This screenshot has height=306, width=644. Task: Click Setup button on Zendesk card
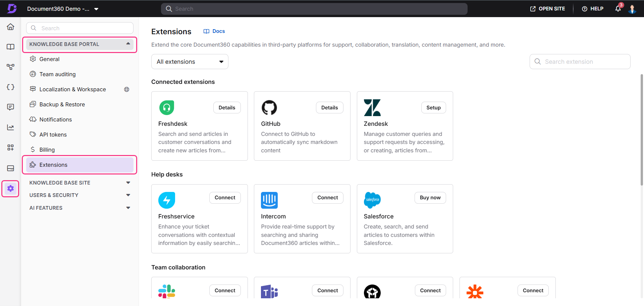[x=433, y=108]
